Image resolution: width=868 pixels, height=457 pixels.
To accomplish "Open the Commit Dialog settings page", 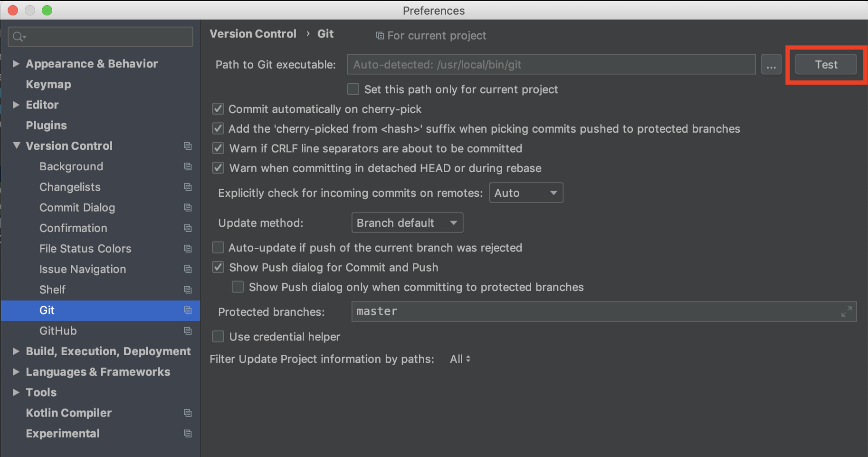I will point(77,207).
